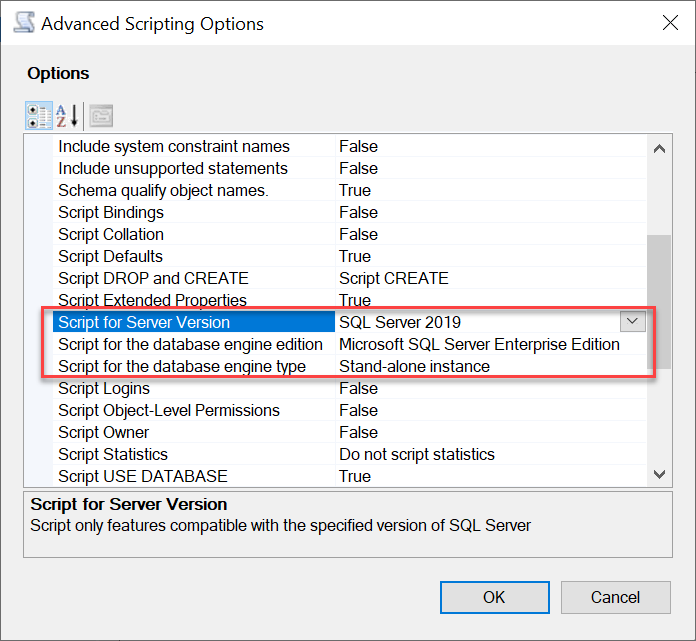Viewport: 696px width, 641px height.
Task: Click Microsoft SQL Server Enterprise Edition value
Action: (x=479, y=344)
